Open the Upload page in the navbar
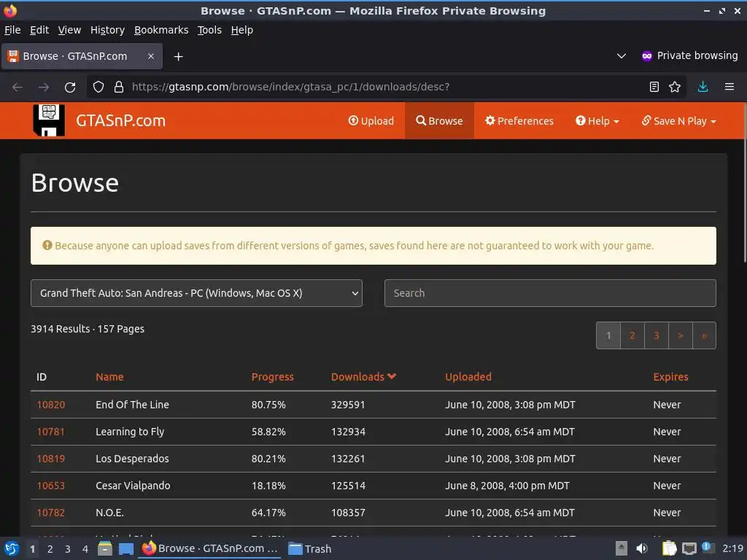This screenshot has height=560, width=747. tap(371, 121)
